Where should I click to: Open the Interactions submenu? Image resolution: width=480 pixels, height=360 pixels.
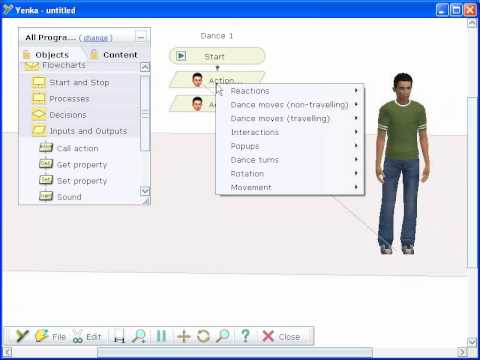[x=290, y=132]
